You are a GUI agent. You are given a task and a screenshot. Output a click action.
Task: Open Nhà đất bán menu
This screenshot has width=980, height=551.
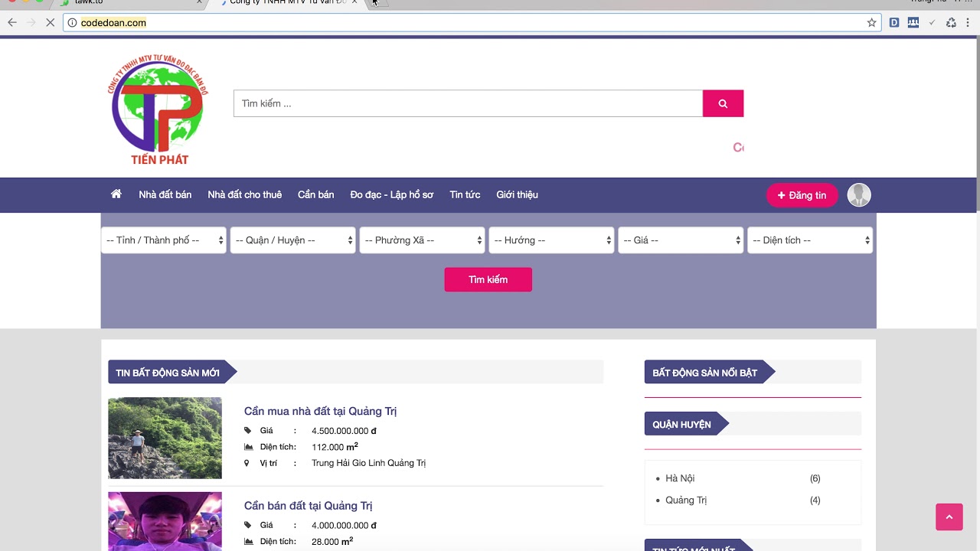tap(165, 195)
